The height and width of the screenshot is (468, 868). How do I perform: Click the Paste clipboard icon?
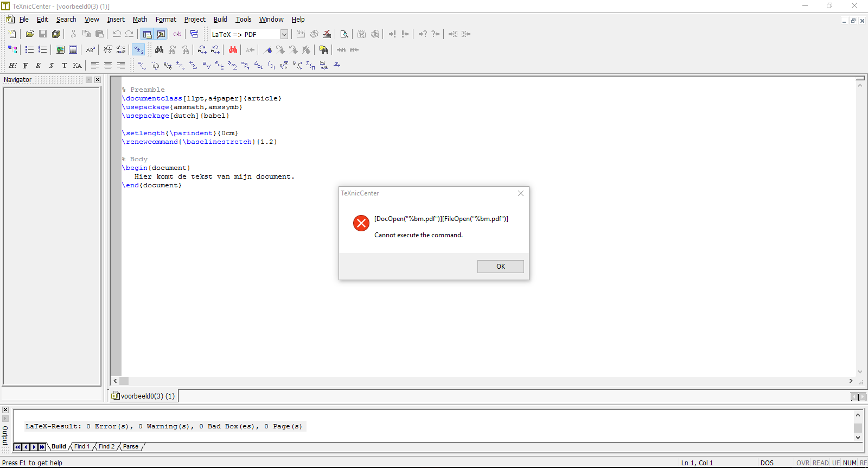tap(99, 34)
